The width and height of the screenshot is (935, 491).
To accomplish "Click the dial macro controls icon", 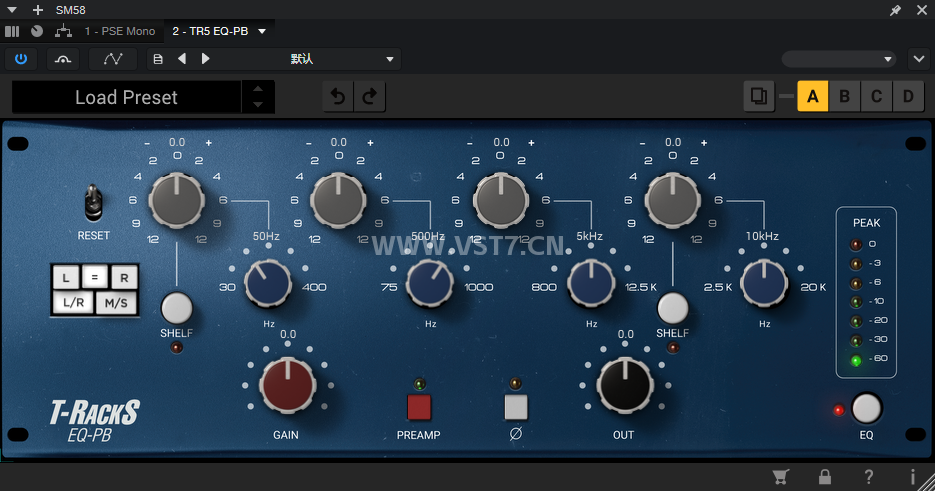I will (x=37, y=31).
